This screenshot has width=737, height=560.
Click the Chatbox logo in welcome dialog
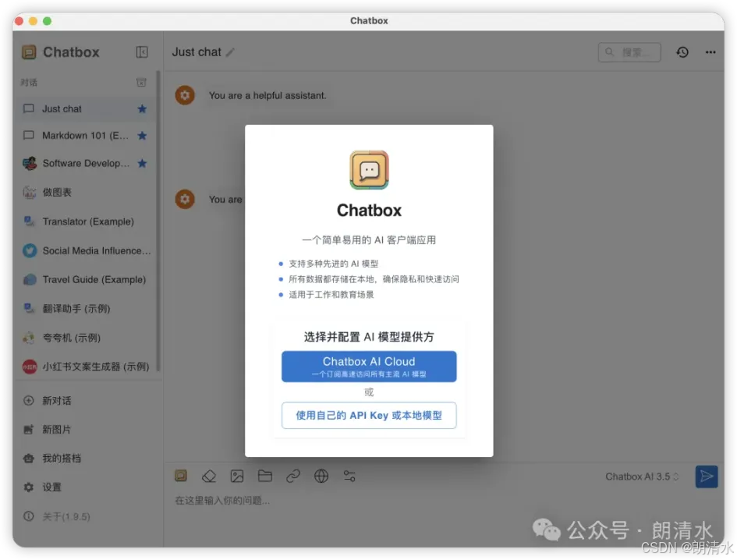coord(369,170)
